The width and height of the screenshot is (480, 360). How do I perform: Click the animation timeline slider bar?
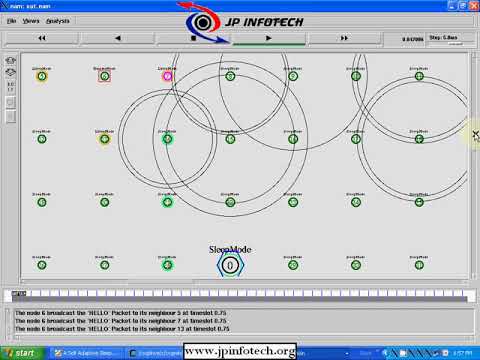(239, 296)
